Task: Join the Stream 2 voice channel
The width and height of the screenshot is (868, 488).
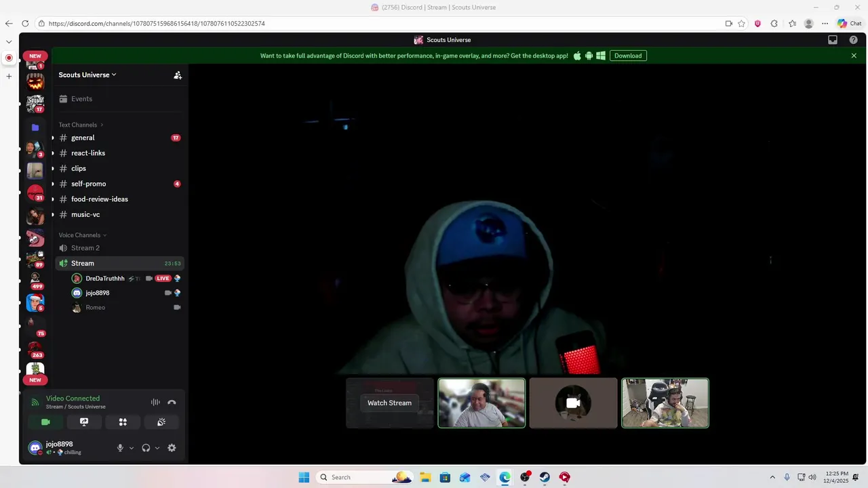Action: click(119, 248)
